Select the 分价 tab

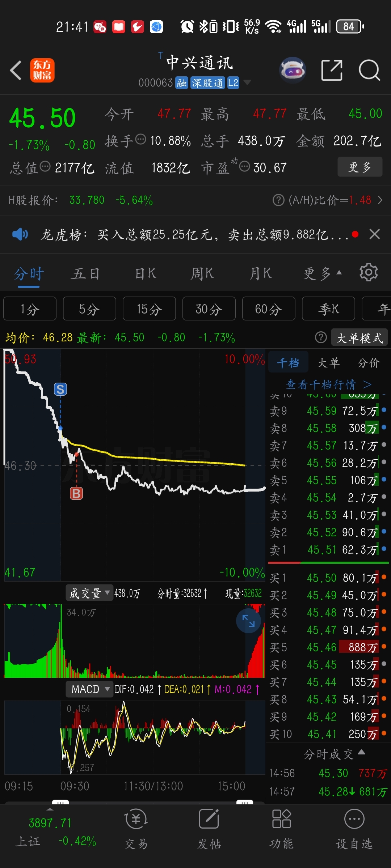pos(369,363)
